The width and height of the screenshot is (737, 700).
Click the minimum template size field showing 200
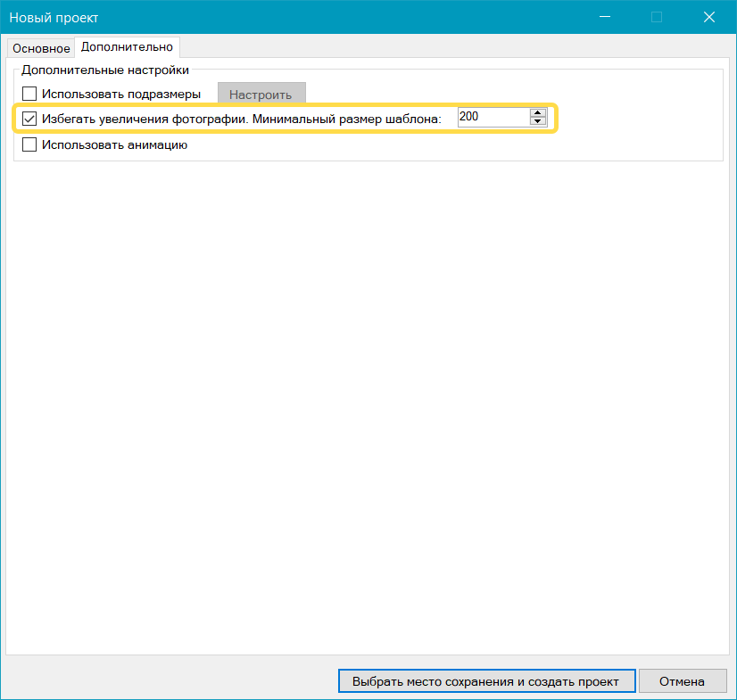click(x=492, y=117)
